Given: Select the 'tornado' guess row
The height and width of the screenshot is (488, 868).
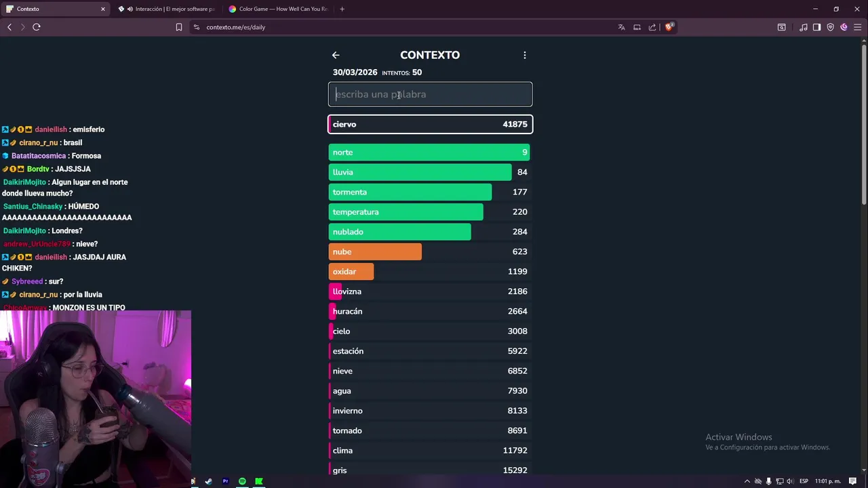Looking at the screenshot, I should click(430, 430).
